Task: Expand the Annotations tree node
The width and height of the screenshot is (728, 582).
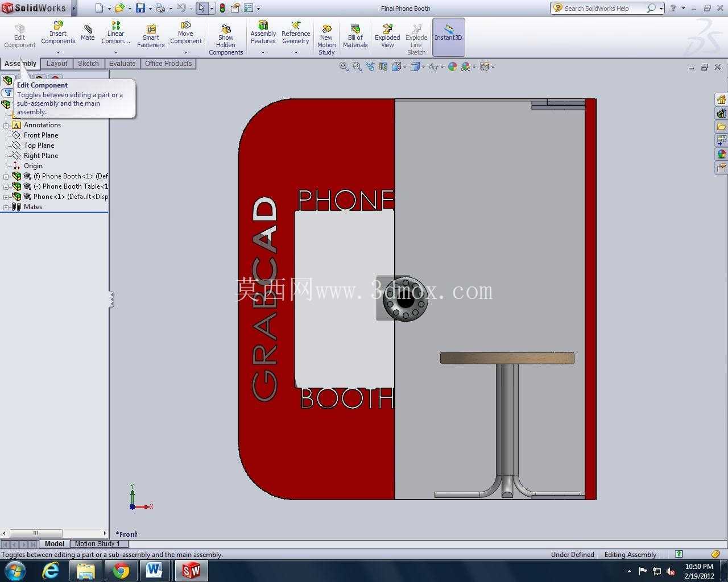Action: tap(6, 125)
